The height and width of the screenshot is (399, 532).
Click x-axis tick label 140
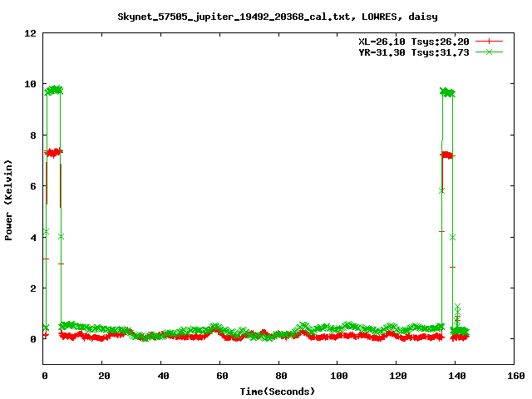point(457,376)
